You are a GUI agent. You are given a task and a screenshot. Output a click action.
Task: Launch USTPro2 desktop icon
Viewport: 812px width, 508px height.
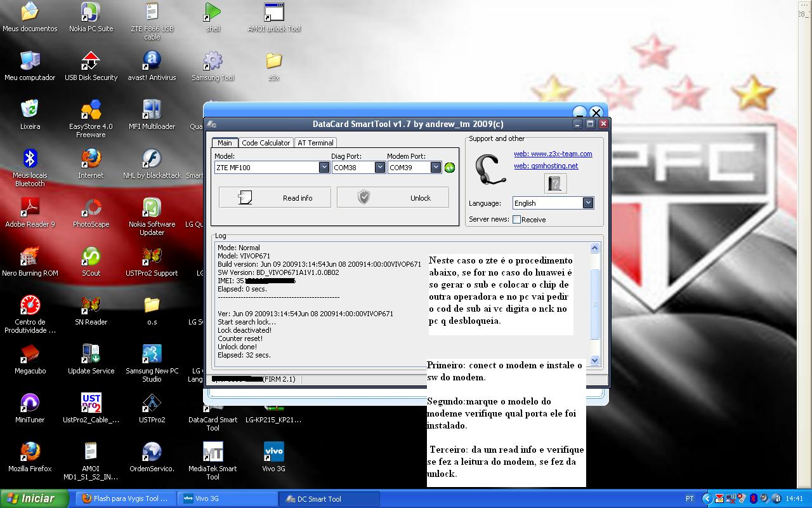click(x=152, y=408)
